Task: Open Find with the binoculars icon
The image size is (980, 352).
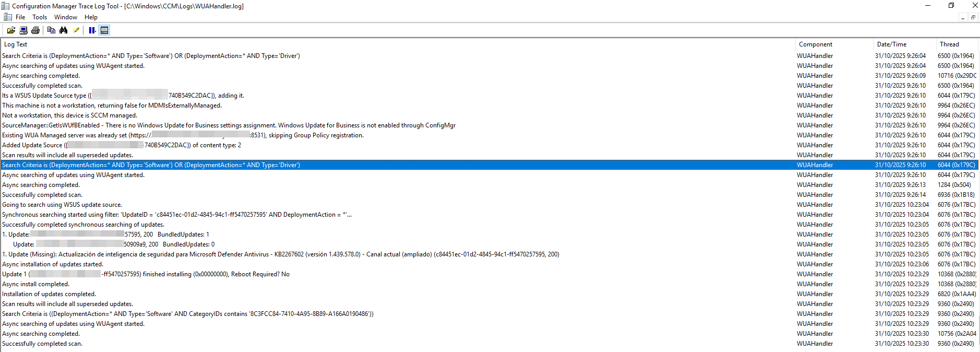Action: 64,30
